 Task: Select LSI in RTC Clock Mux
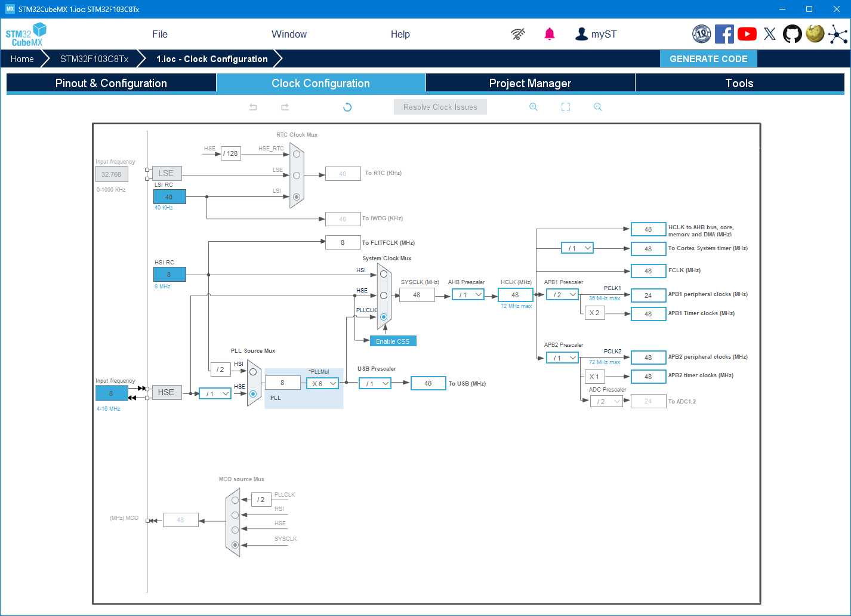(x=297, y=196)
